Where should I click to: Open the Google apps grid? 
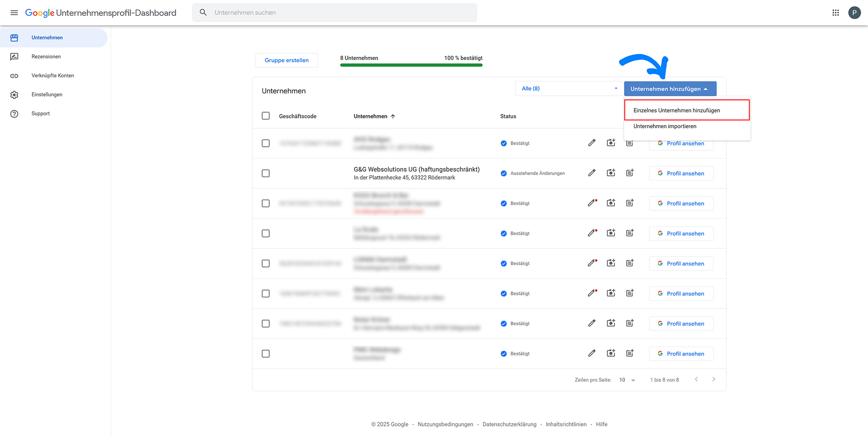tap(835, 13)
